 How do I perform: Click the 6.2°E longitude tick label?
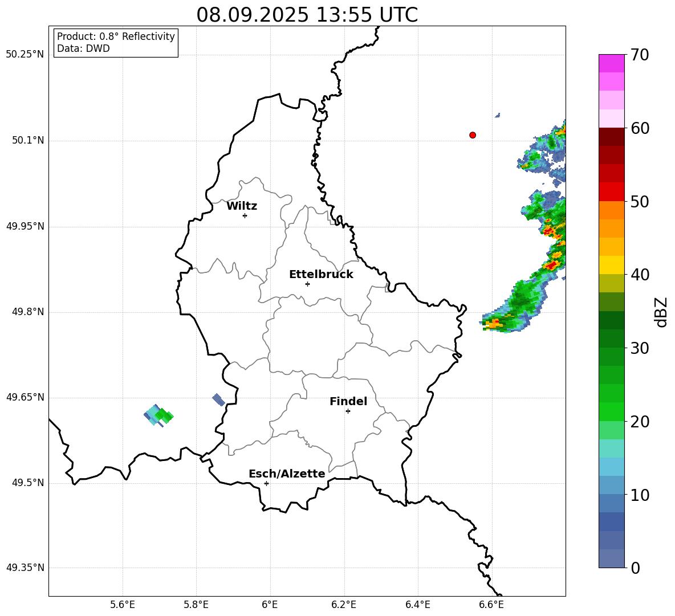[344, 605]
